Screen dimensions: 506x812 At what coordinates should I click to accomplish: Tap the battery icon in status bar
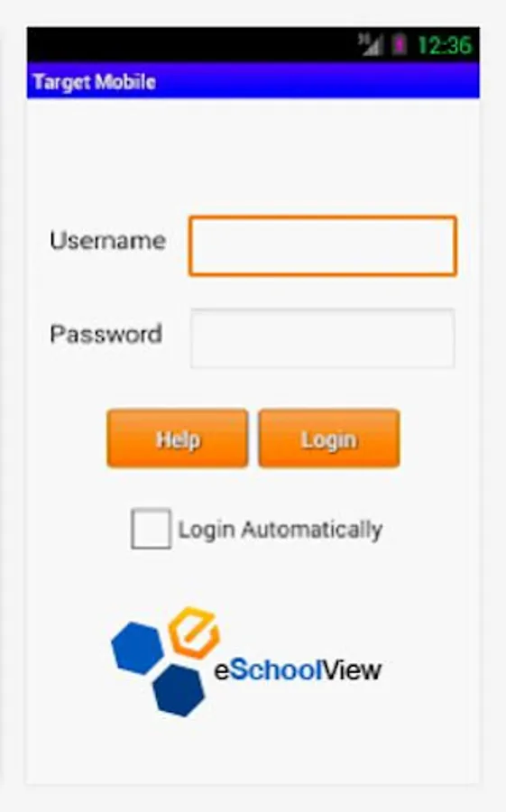(x=400, y=44)
